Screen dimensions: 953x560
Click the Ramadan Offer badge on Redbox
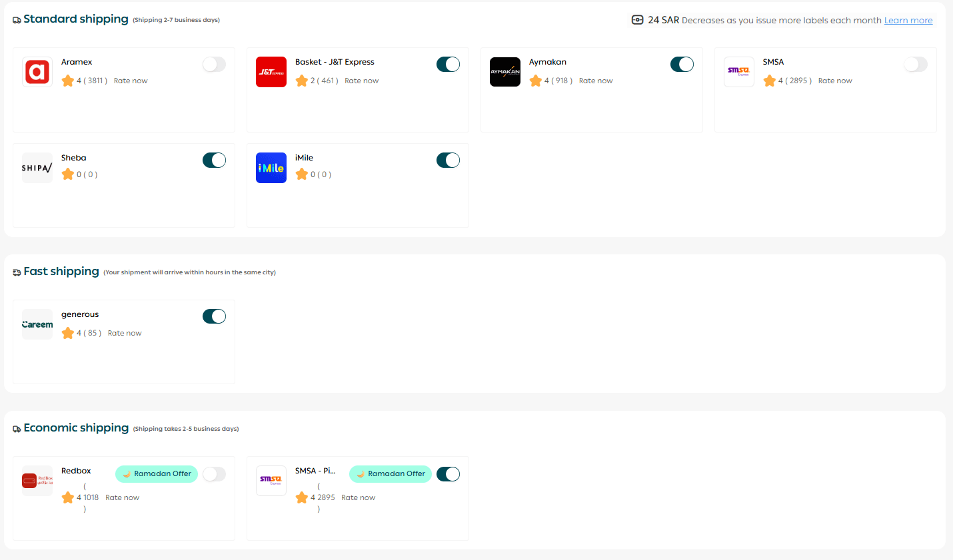[x=157, y=474]
